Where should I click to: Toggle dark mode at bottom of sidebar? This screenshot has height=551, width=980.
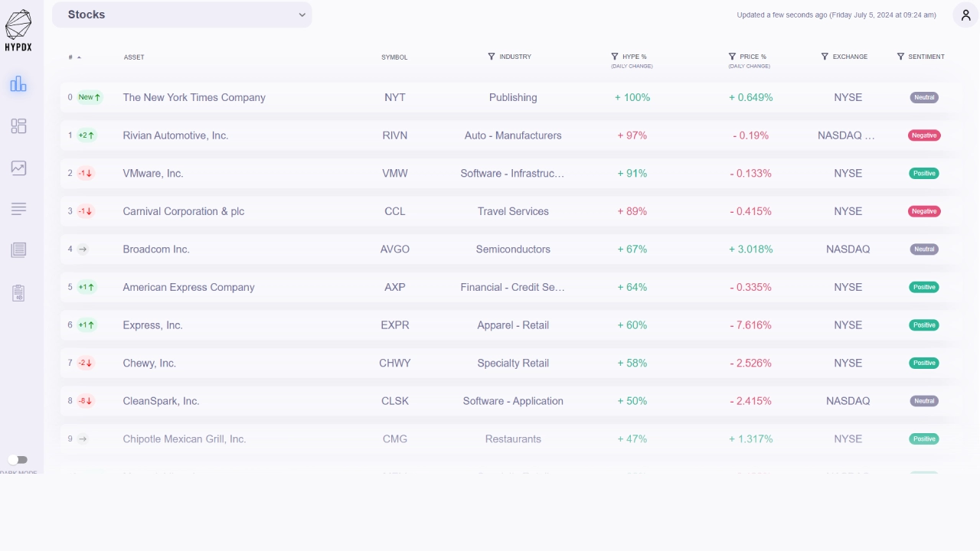pyautogui.click(x=18, y=459)
